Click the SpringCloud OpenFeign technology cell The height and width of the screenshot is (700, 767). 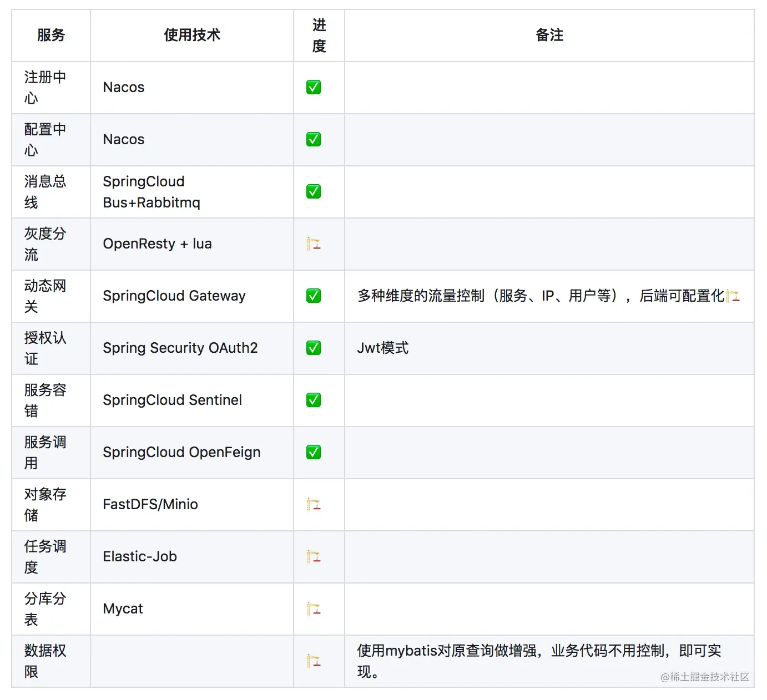tap(192, 452)
